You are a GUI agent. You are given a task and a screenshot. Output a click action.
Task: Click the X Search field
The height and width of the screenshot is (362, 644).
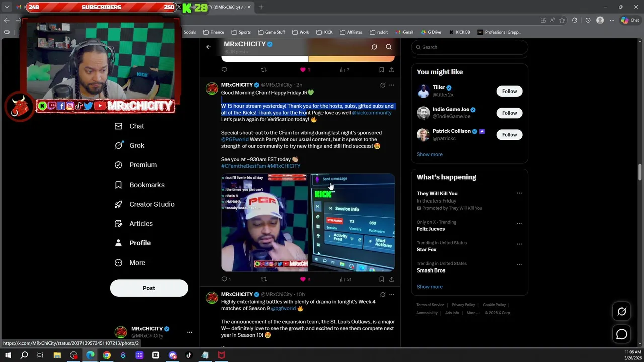coord(469,47)
